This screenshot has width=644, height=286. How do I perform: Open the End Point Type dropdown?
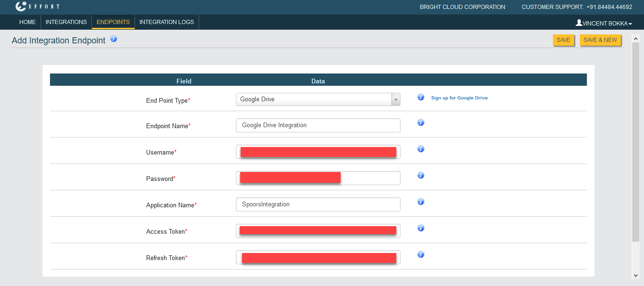click(x=318, y=99)
